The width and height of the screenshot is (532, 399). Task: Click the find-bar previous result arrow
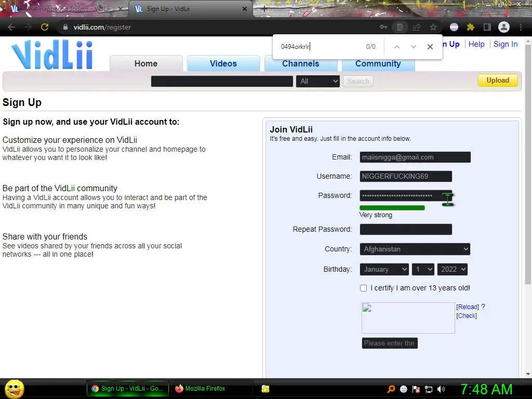tap(396, 47)
